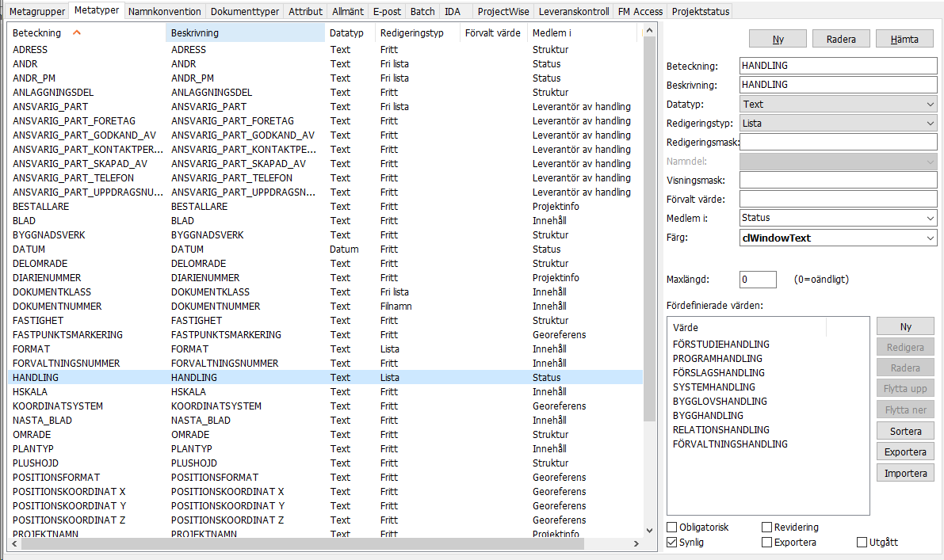Select the Attribut tab

pos(305,11)
